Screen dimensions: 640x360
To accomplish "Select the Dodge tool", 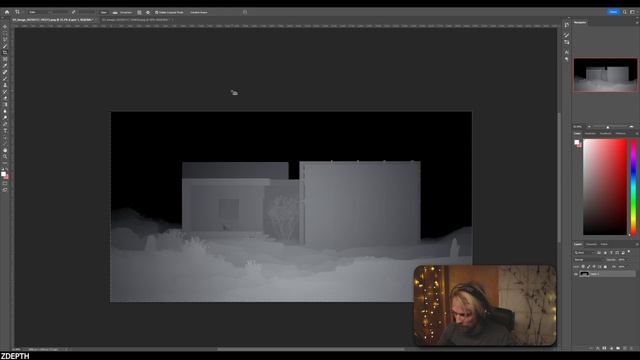I will tap(5, 118).
